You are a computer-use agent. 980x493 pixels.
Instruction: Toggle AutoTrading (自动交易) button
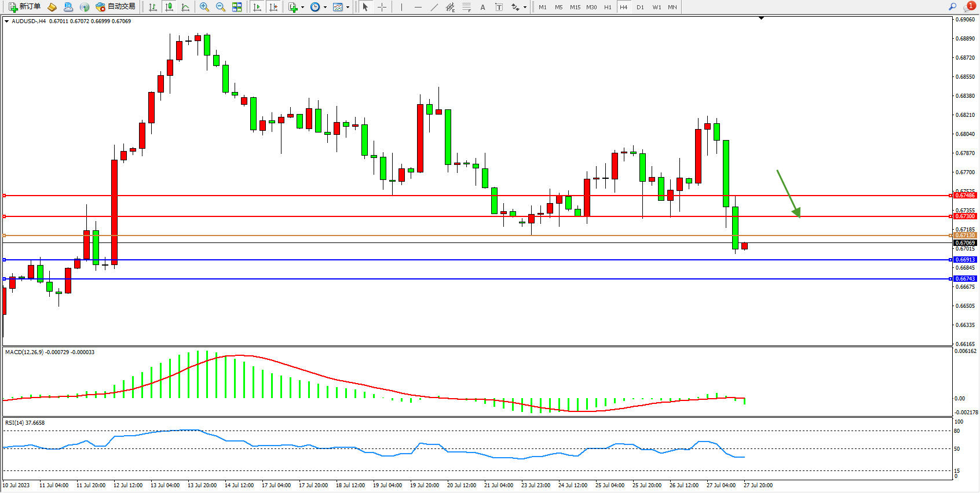click(115, 7)
